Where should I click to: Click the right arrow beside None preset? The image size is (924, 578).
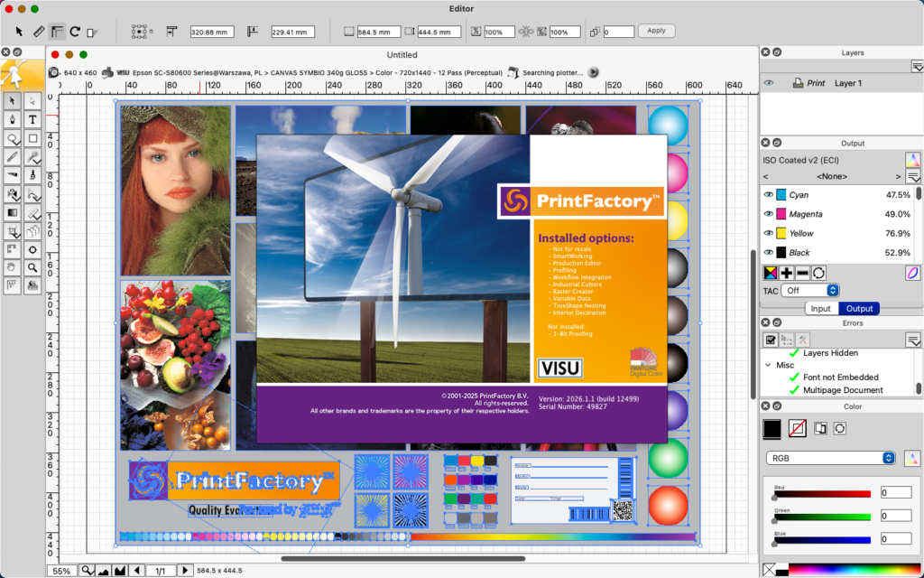pos(898,176)
